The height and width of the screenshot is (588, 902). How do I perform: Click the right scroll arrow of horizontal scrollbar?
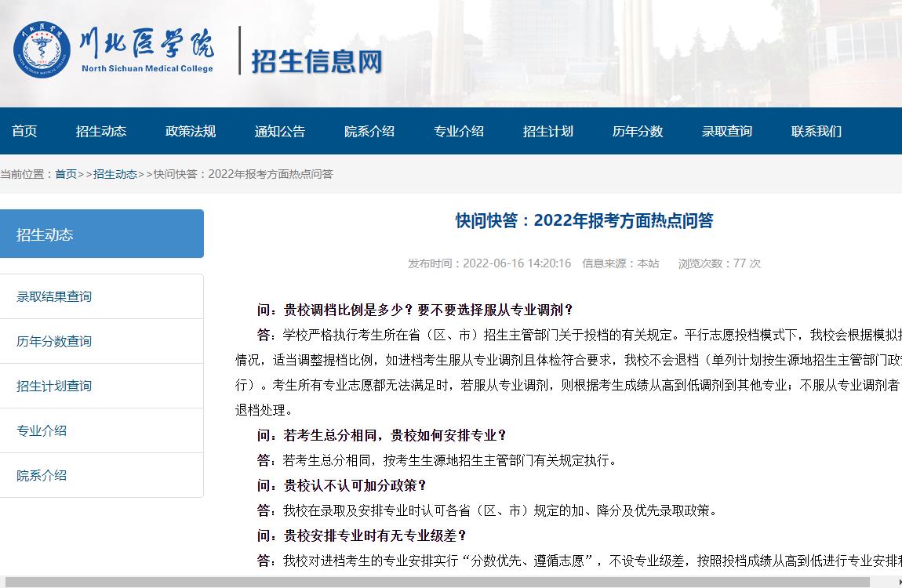[x=900, y=583]
